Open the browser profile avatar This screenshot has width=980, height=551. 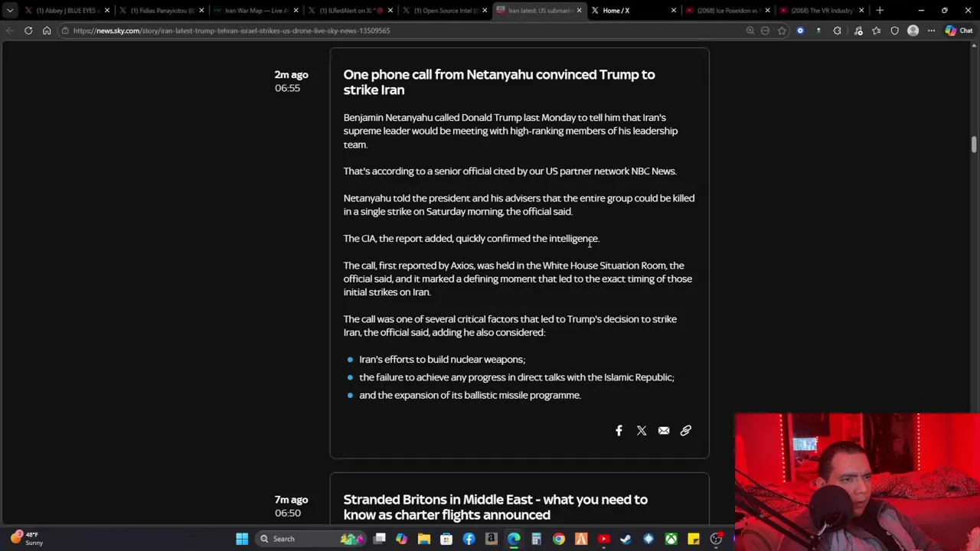913,31
